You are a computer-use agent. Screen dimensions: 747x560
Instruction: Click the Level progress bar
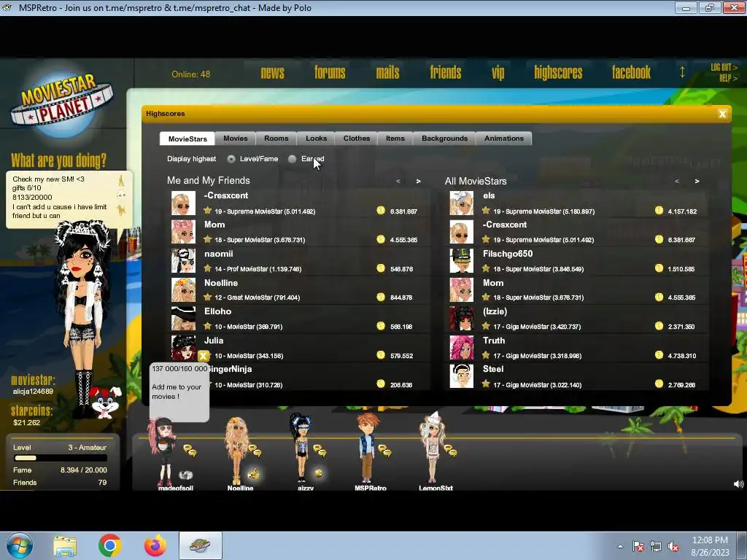[x=61, y=458]
